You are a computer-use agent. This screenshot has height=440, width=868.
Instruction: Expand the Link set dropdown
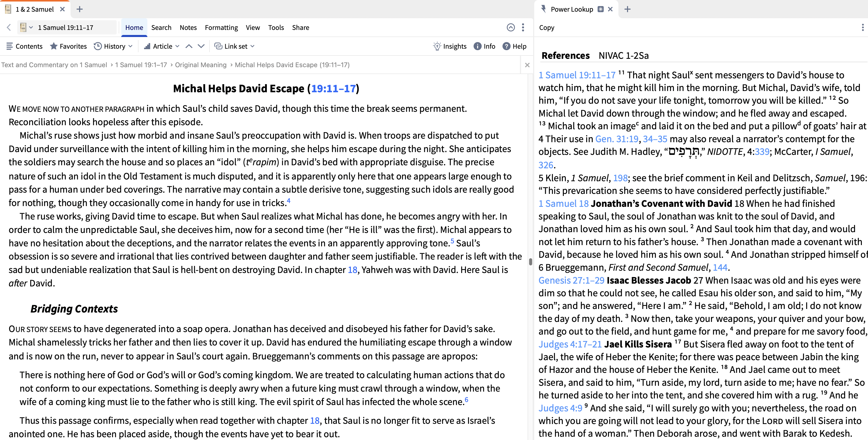[x=252, y=46]
